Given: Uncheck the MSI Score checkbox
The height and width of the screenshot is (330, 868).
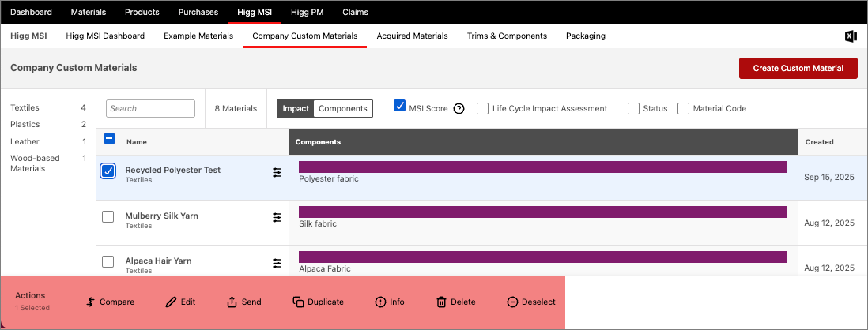Looking at the screenshot, I should tap(400, 106).
